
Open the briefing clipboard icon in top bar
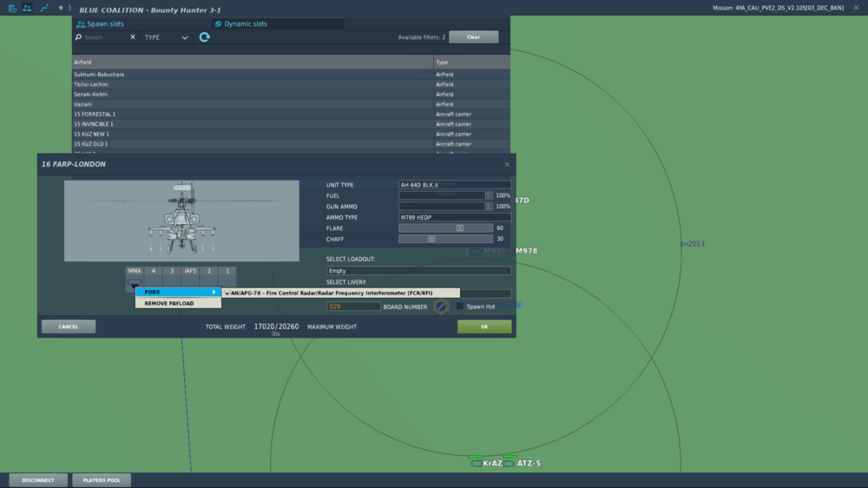12,8
